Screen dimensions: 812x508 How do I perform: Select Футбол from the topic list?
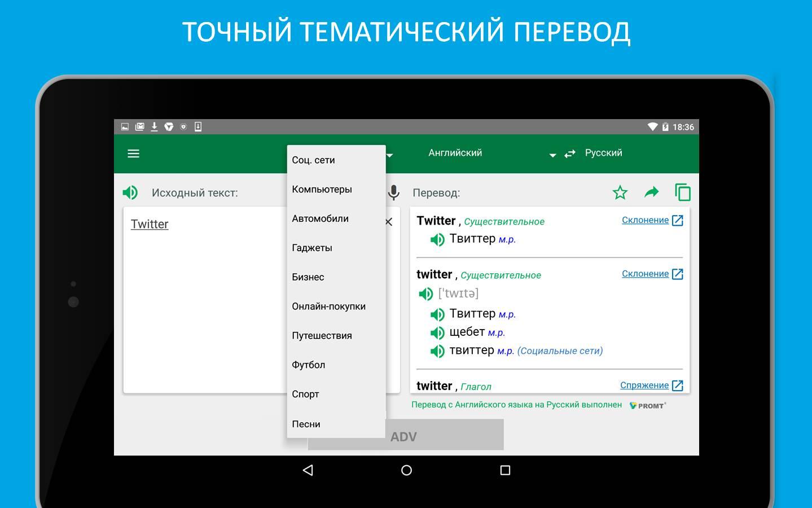(x=308, y=365)
